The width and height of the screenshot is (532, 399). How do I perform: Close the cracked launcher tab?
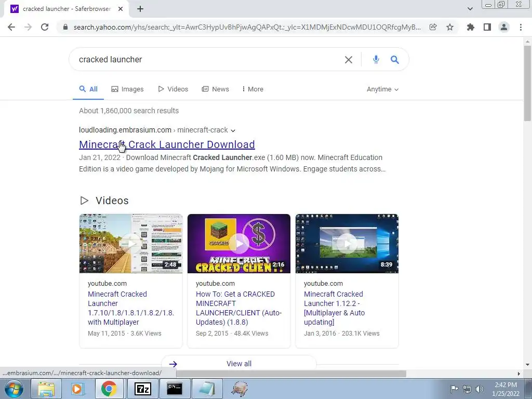pyautogui.click(x=121, y=9)
